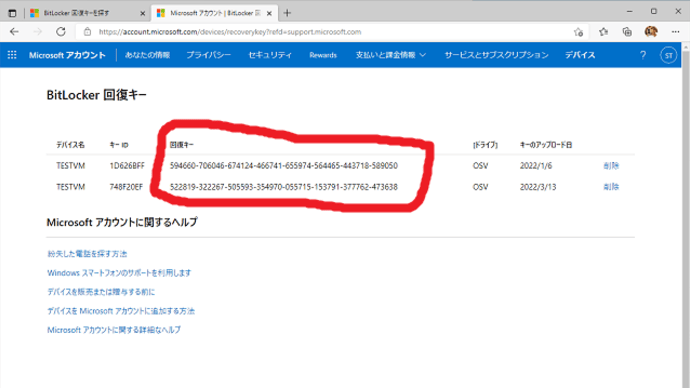The height and width of the screenshot is (388, 690).
Task: Select recovery key starting 522819
Action: 284,187
